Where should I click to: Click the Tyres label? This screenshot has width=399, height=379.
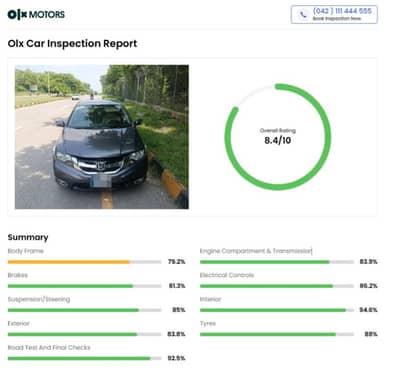coord(208,323)
